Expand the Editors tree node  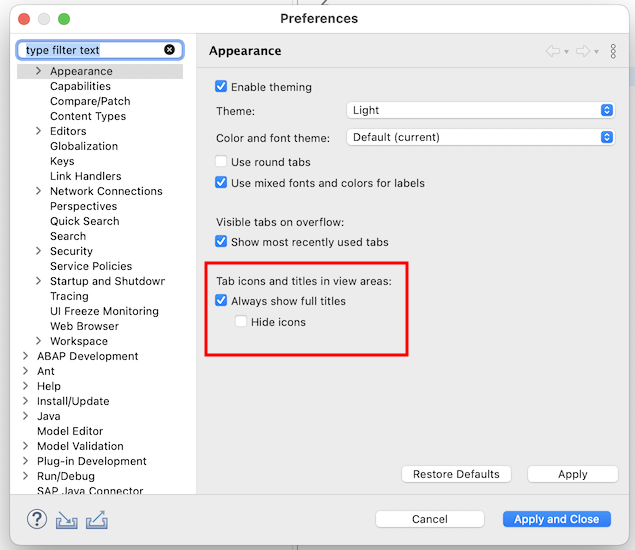38,131
